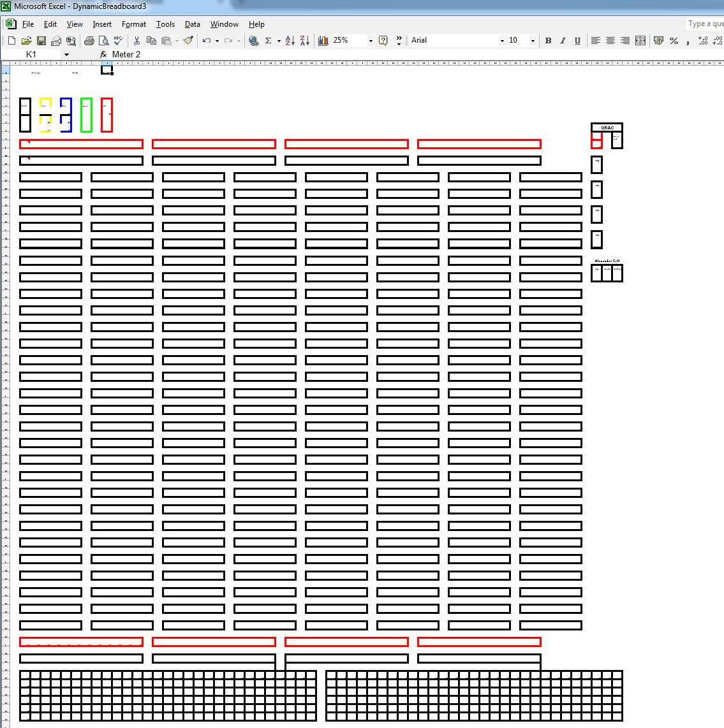Image resolution: width=724 pixels, height=728 pixels.
Task: Run the Spelling check tool
Action: pyautogui.click(x=118, y=40)
